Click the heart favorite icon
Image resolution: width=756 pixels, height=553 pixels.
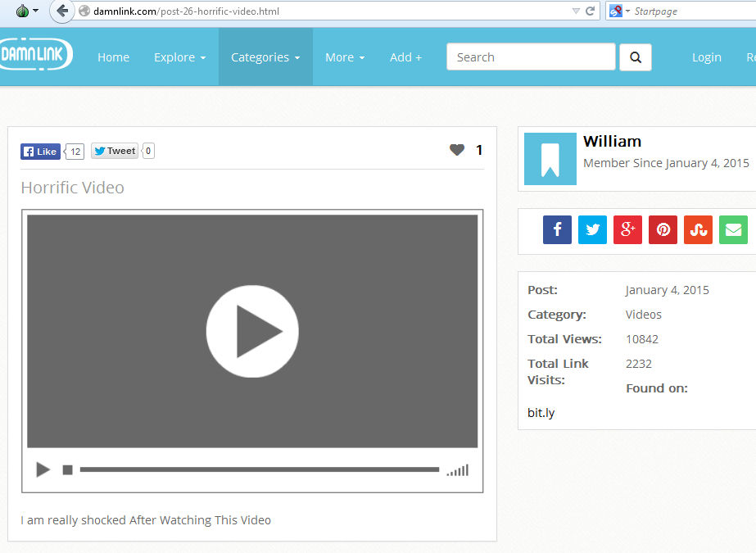(x=457, y=150)
